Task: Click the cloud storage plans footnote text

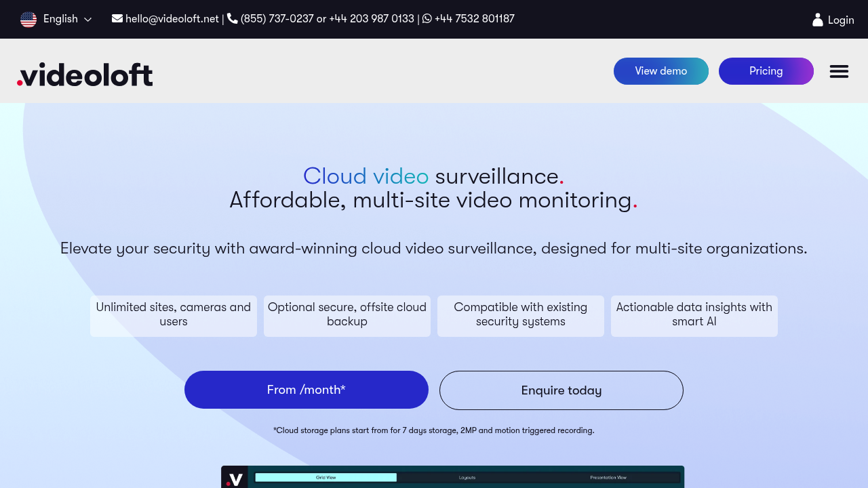Action: pyautogui.click(x=434, y=430)
